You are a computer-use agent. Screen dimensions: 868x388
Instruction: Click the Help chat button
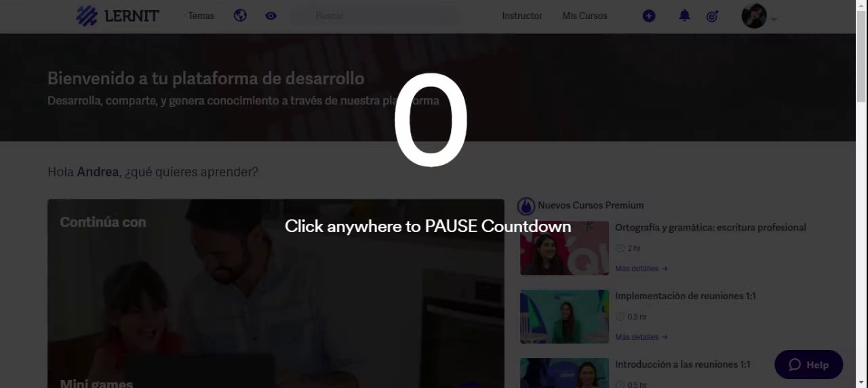pyautogui.click(x=808, y=364)
